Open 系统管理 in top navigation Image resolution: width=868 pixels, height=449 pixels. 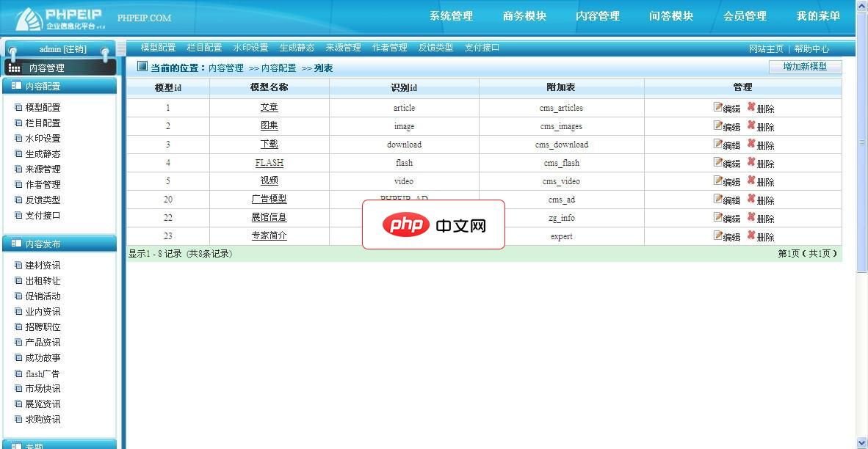click(x=451, y=16)
